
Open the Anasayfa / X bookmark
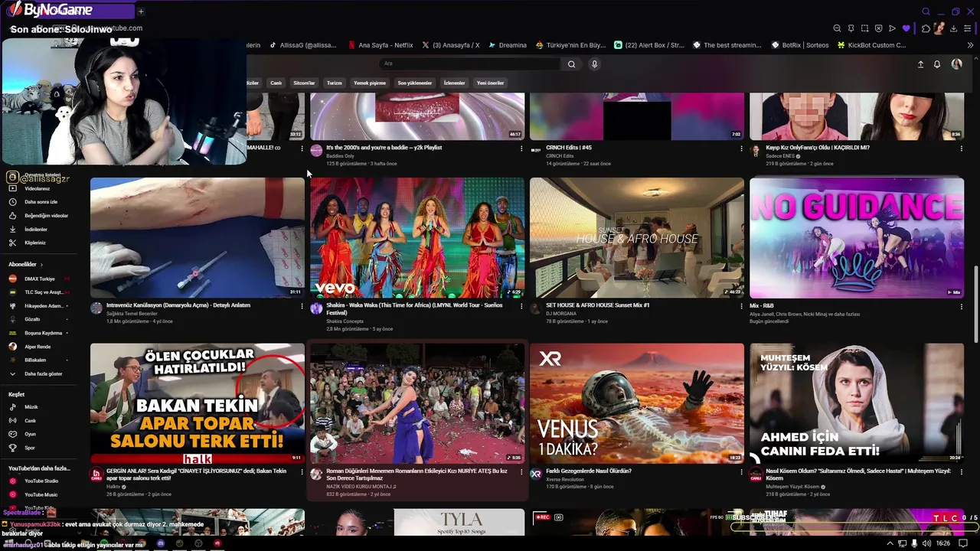click(x=451, y=45)
